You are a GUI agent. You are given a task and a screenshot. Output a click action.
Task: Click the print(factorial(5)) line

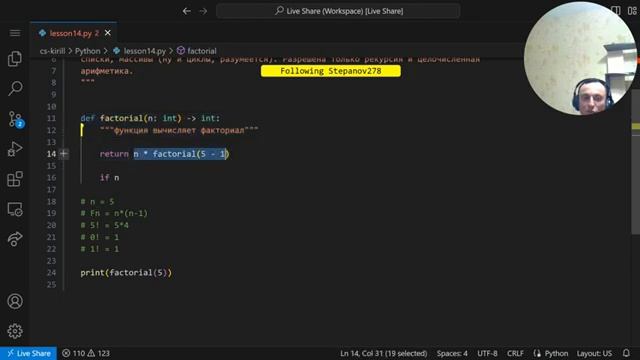pos(126,273)
